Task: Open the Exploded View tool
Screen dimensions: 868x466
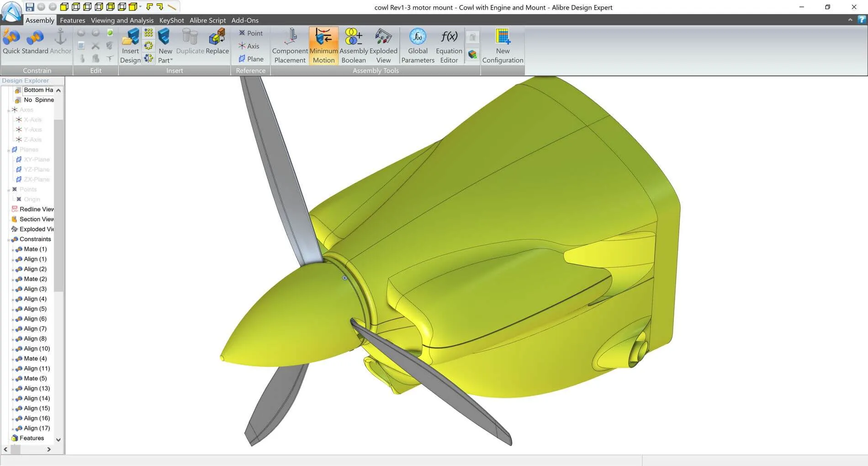Action: (x=383, y=46)
